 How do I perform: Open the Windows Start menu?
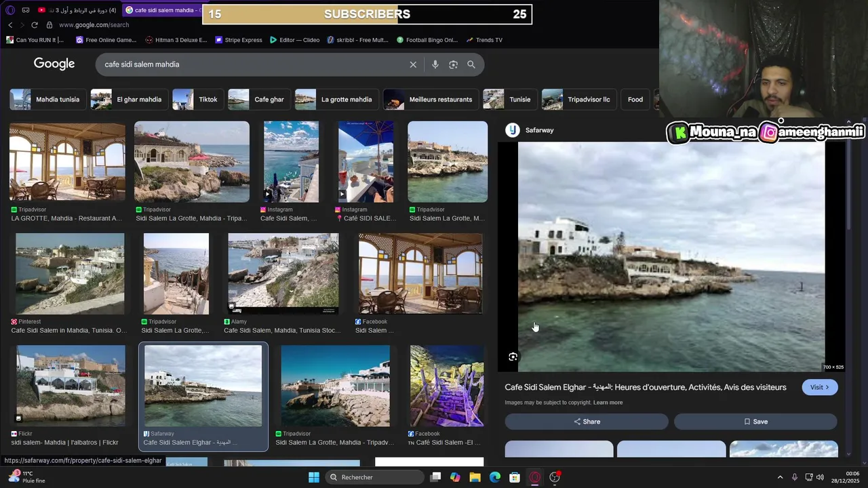(x=314, y=477)
